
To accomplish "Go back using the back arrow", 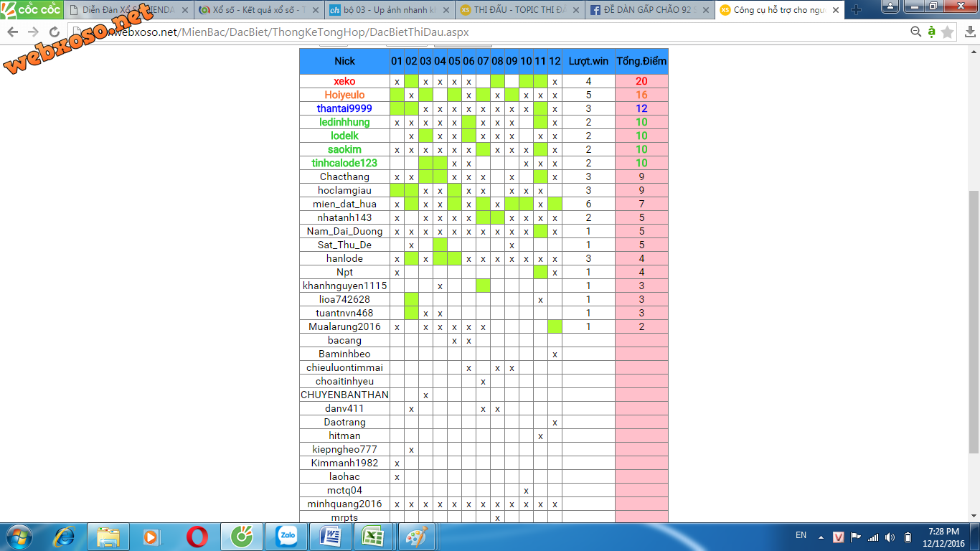I will 13,32.
